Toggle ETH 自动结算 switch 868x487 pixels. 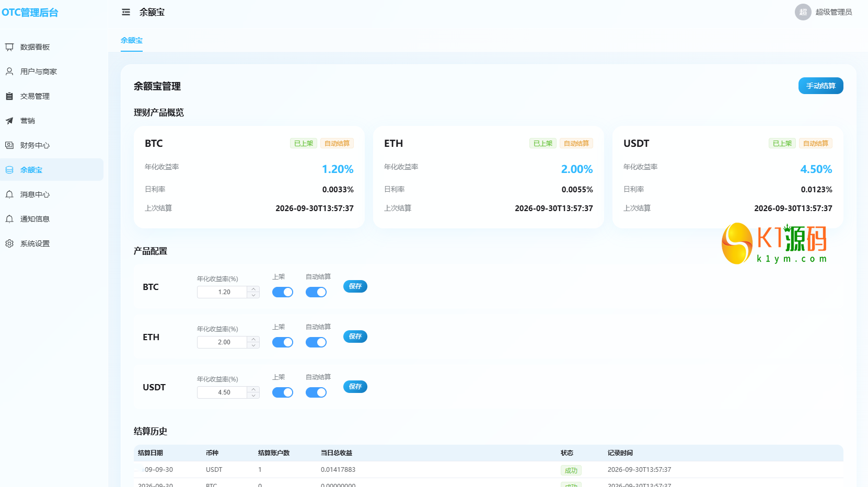[316, 342]
